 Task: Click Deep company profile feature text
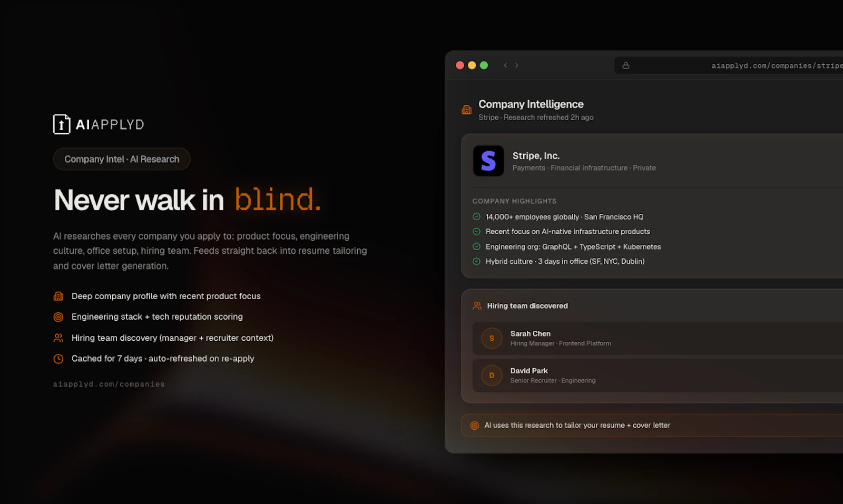point(166,297)
